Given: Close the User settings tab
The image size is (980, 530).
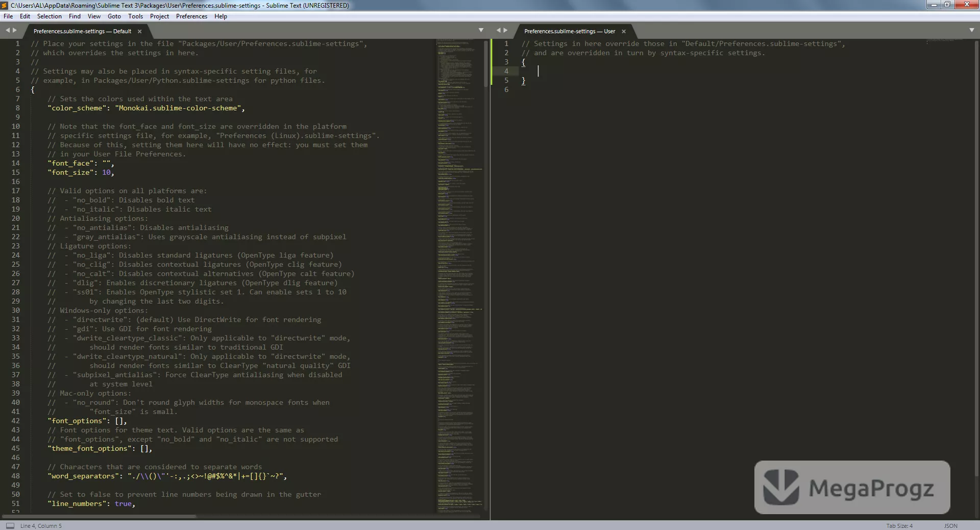Looking at the screenshot, I should click(x=623, y=31).
